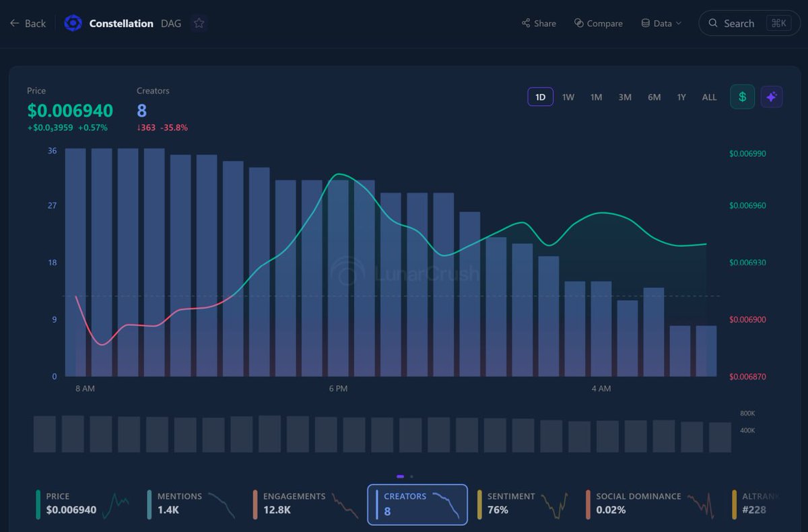This screenshot has width=808, height=532.
Task: Click the +0.57% price change text
Action: click(93, 127)
